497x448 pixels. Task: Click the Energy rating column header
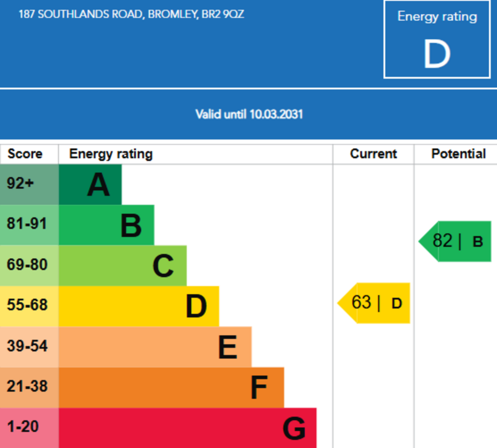coord(111,154)
